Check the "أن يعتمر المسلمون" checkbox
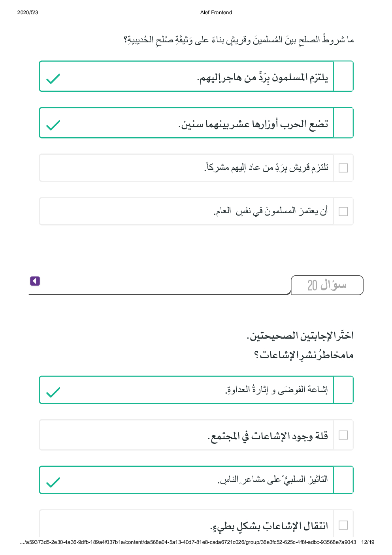The width and height of the screenshot is (392, 555). click(343, 212)
